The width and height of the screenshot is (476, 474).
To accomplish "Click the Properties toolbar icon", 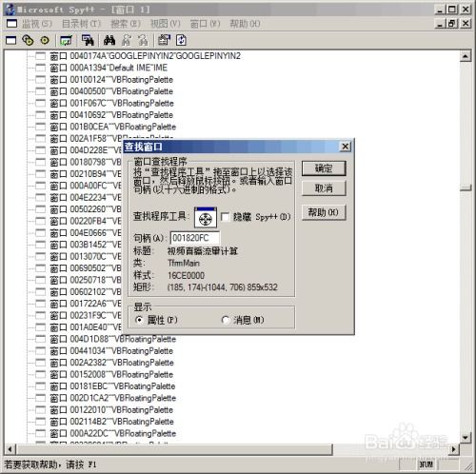I will [x=164, y=40].
